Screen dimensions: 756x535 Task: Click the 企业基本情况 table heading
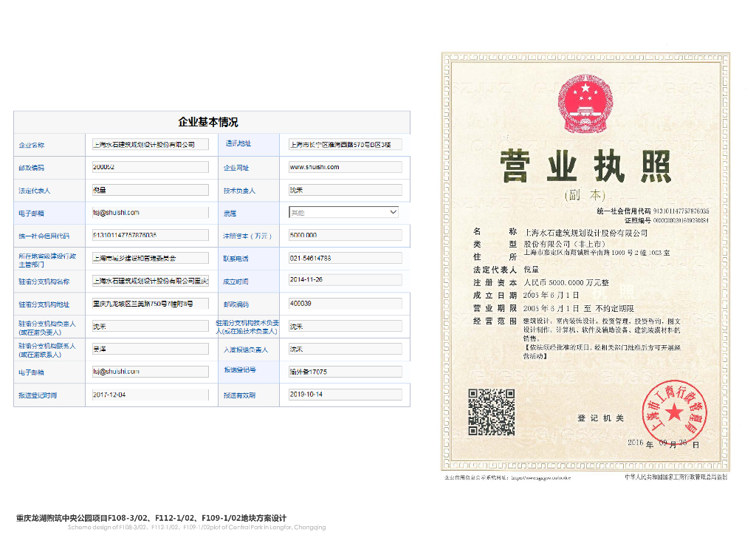[x=208, y=122]
